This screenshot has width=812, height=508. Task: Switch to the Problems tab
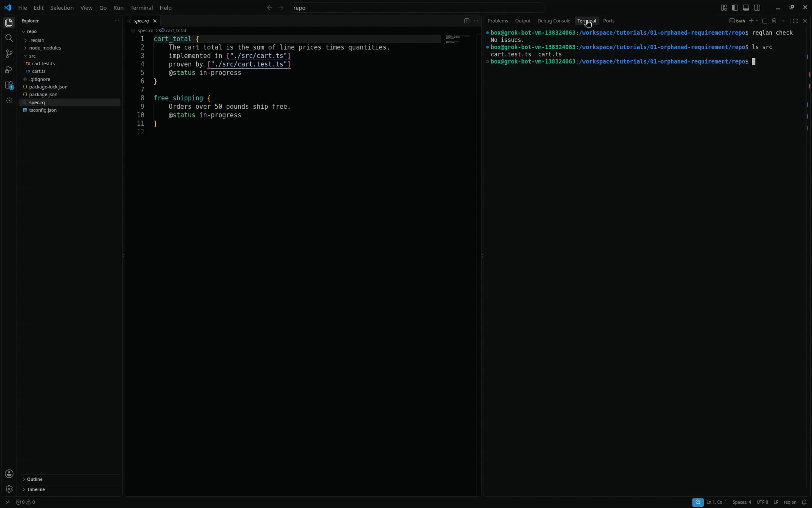pyautogui.click(x=498, y=21)
